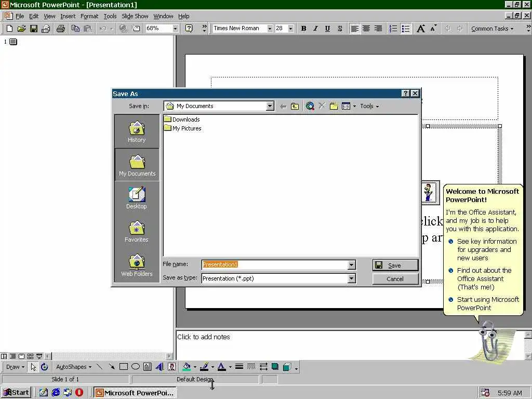This screenshot has height=399, width=532.
Task: Increase font size icon
Action: 421,29
